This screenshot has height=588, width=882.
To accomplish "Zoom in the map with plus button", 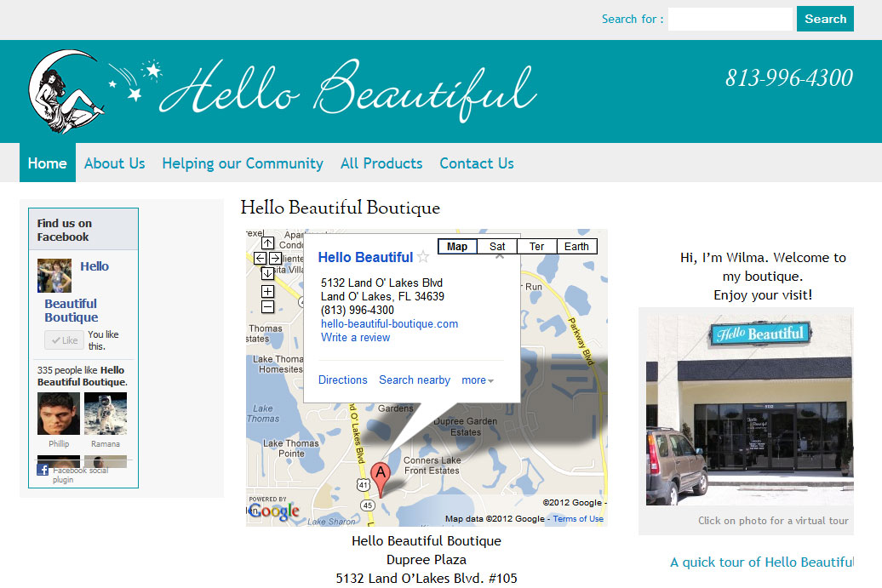I will click(267, 291).
